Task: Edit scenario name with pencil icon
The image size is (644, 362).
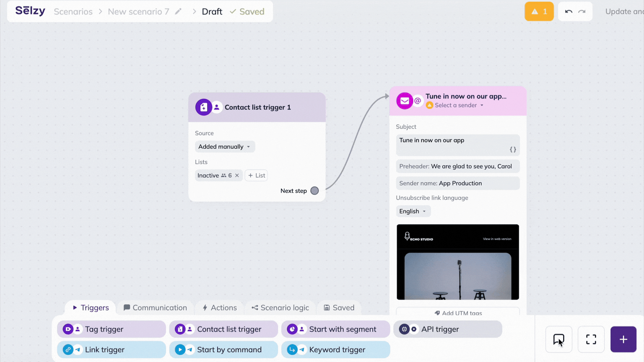Action: [178, 11]
